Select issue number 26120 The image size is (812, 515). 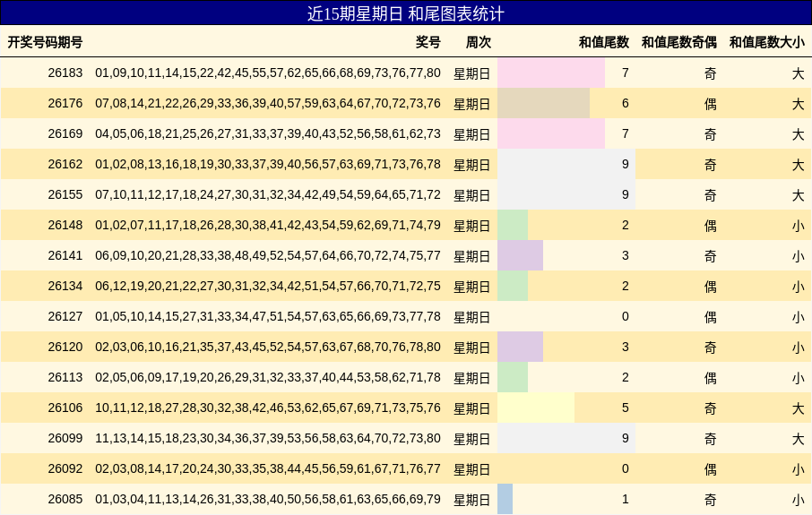[x=65, y=348]
